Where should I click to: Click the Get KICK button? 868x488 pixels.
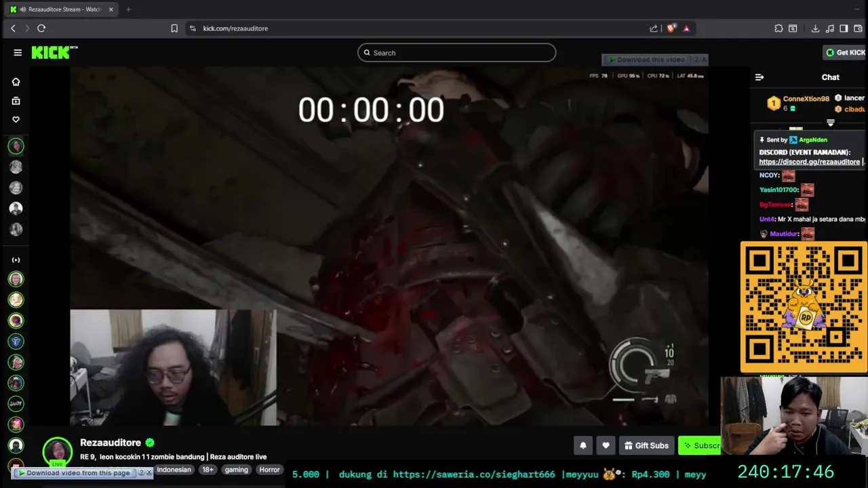coord(845,52)
